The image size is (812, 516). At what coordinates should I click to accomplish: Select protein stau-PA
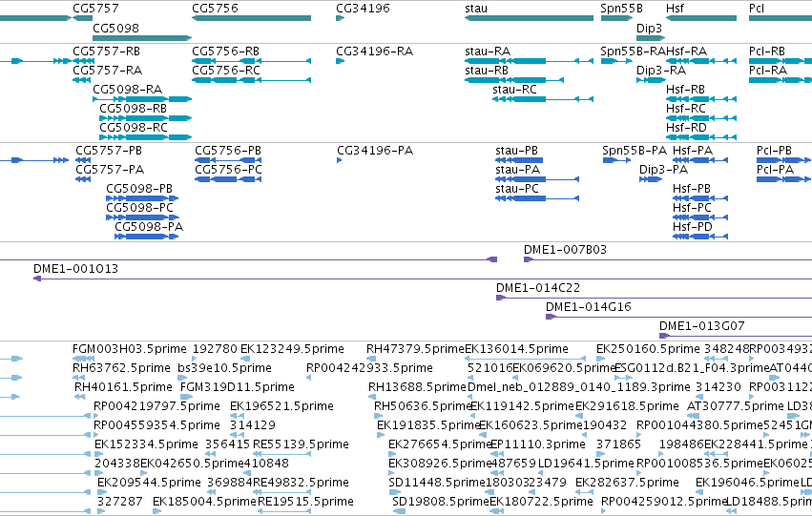(517, 170)
